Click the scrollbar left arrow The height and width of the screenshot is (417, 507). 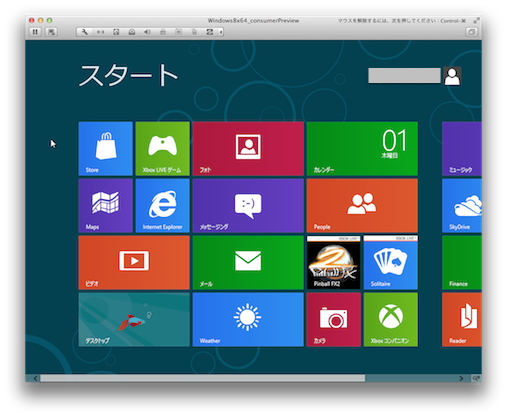tap(36, 378)
